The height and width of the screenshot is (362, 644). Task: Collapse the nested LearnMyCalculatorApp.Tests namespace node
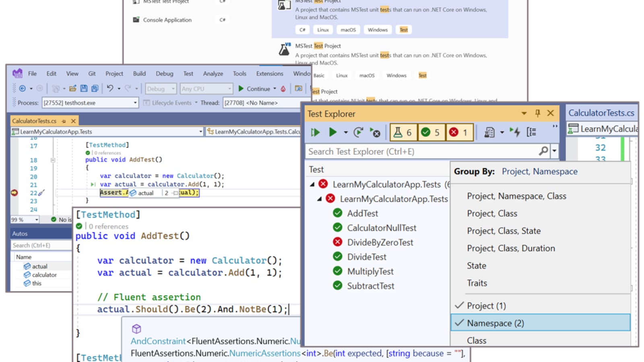coord(320,199)
